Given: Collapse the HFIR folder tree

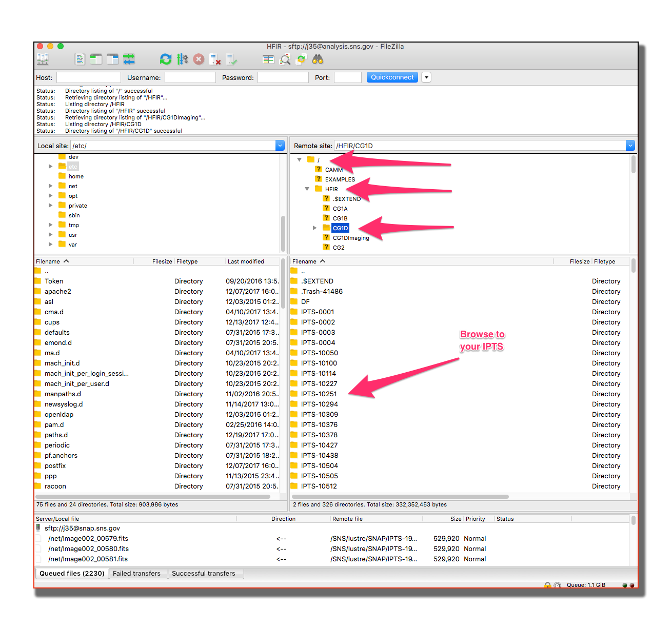Looking at the screenshot, I should pyautogui.click(x=307, y=189).
